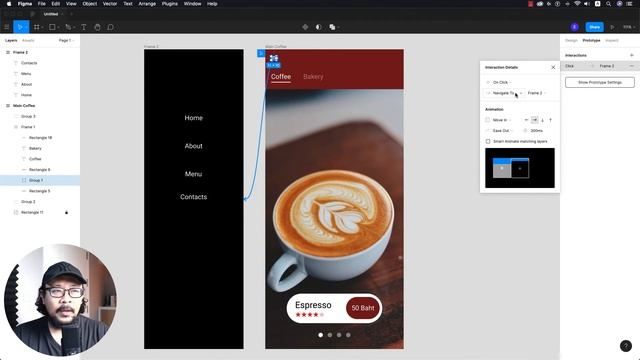The image size is (640, 360).
Task: Click the user avatar in toolbar
Action: click(574, 27)
